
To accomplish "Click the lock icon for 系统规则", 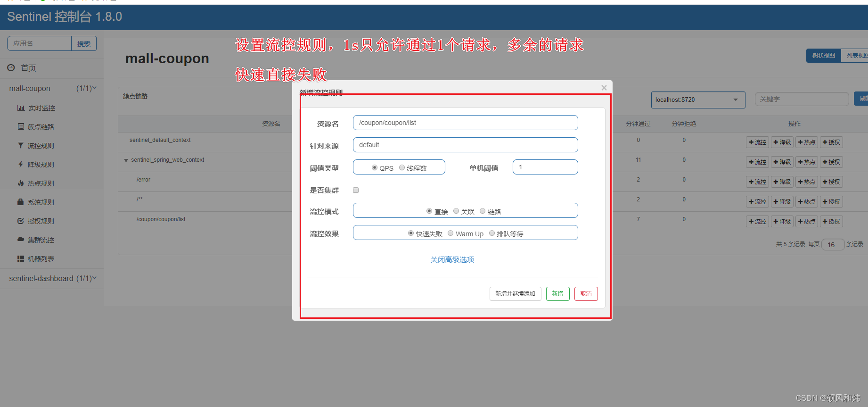I will click(x=21, y=202).
